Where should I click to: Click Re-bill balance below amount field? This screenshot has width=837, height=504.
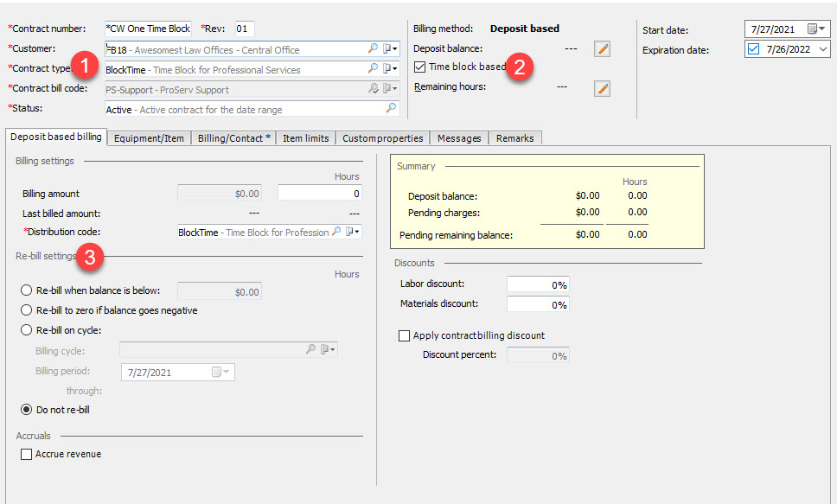[x=220, y=291]
